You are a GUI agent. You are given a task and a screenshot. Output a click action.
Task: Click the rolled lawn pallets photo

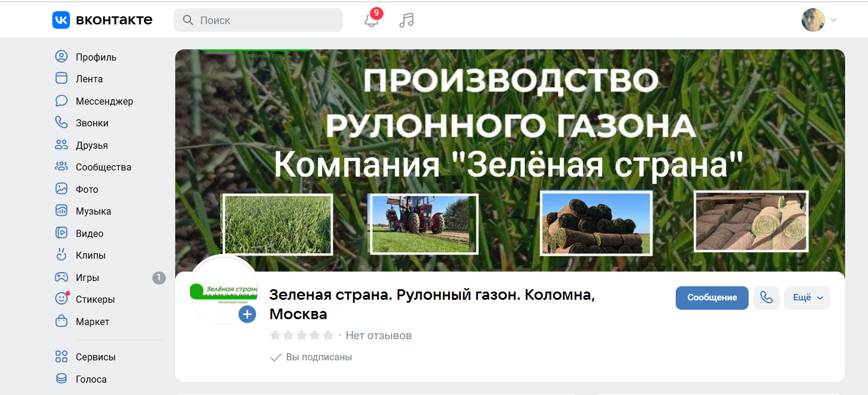751,221
